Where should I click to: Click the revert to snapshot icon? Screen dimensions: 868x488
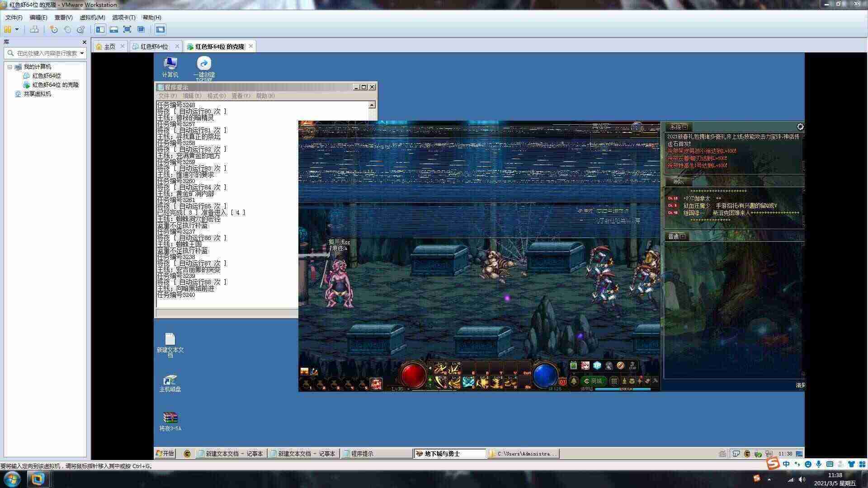[67, 29]
